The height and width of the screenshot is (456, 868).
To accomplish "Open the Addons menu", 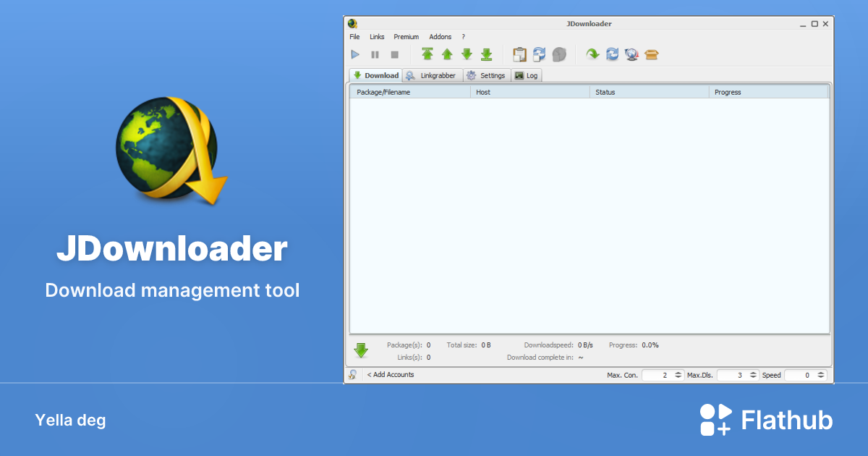I will (x=440, y=36).
